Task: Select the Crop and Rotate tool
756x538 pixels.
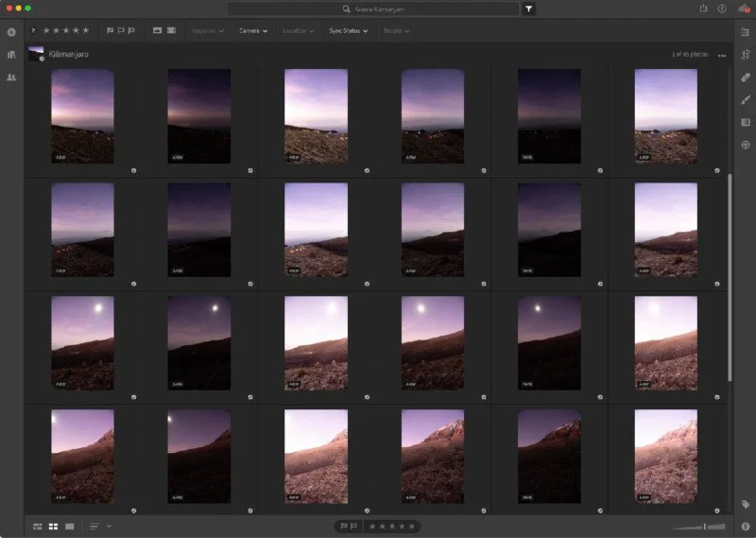Action: pos(746,55)
